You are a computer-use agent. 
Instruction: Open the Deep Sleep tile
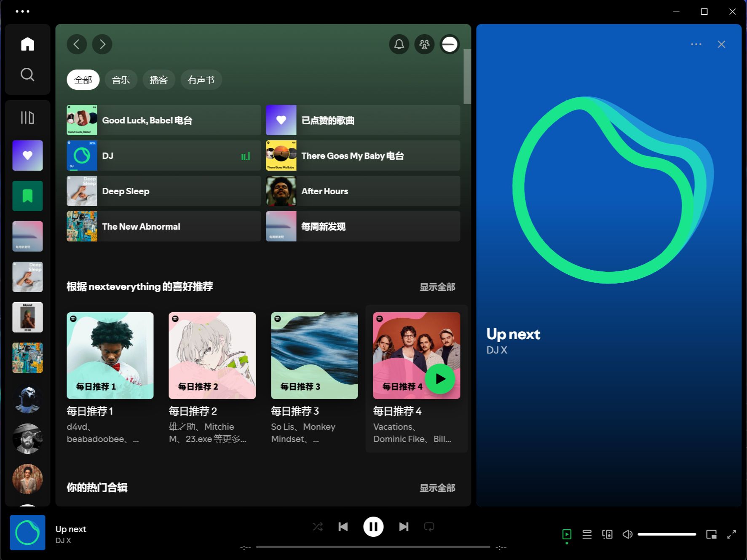(x=163, y=191)
